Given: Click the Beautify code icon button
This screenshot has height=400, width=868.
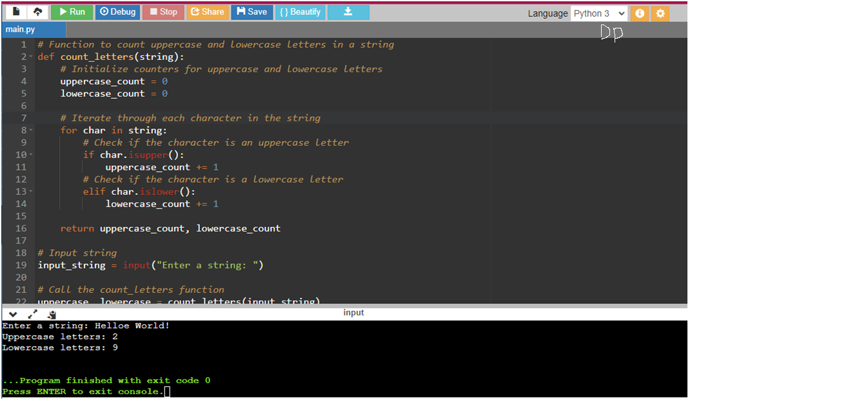Looking at the screenshot, I should click(x=300, y=12).
